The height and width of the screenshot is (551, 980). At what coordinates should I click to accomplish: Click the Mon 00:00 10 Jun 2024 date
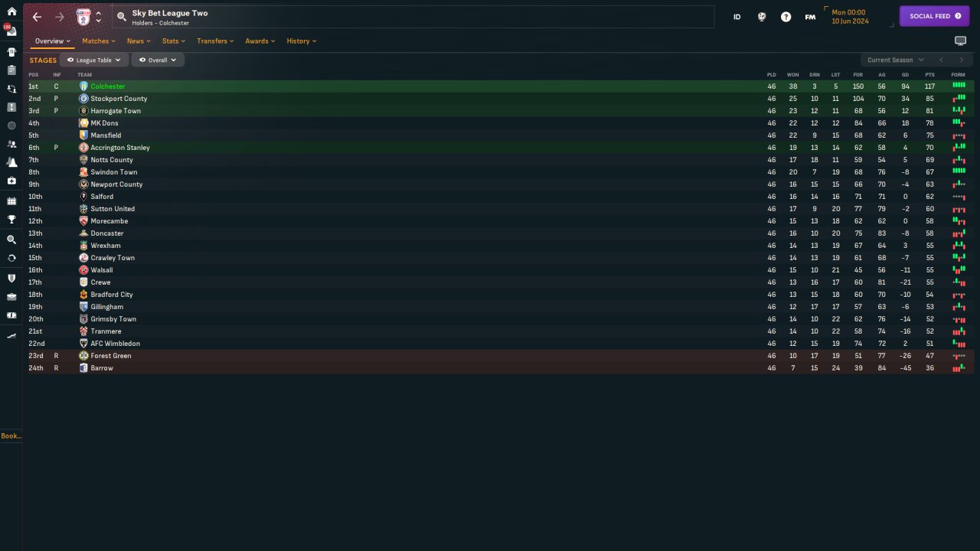click(850, 17)
